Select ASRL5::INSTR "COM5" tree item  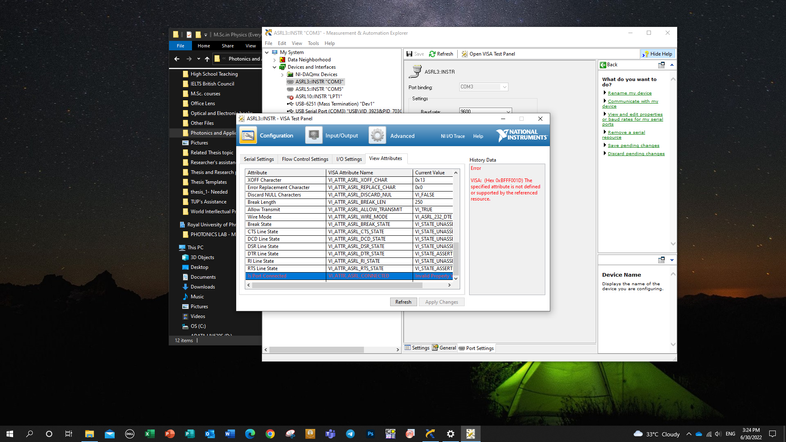pos(319,89)
